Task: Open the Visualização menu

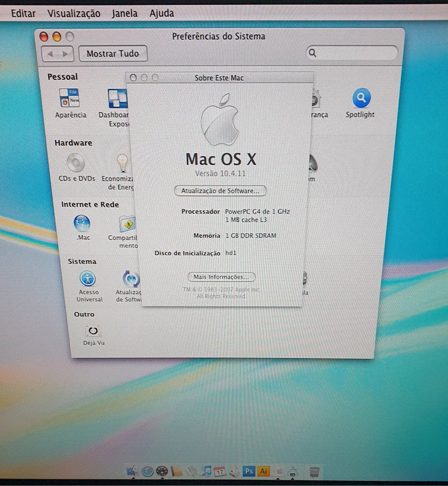Action: click(74, 13)
